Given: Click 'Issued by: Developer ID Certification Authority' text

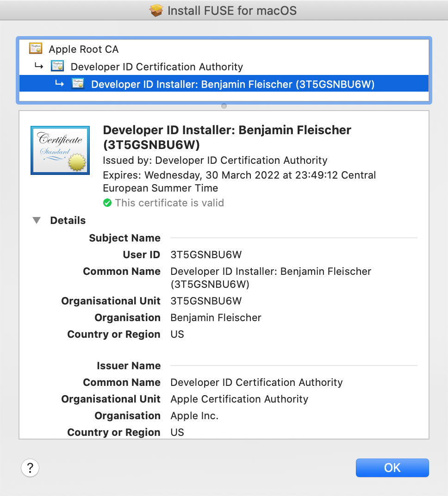Looking at the screenshot, I should tap(215, 161).
